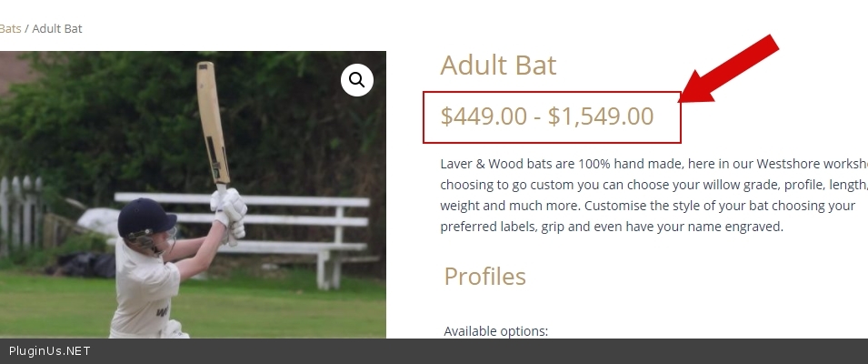
Task: Open the Bats breadcrumb link
Action: 9,28
